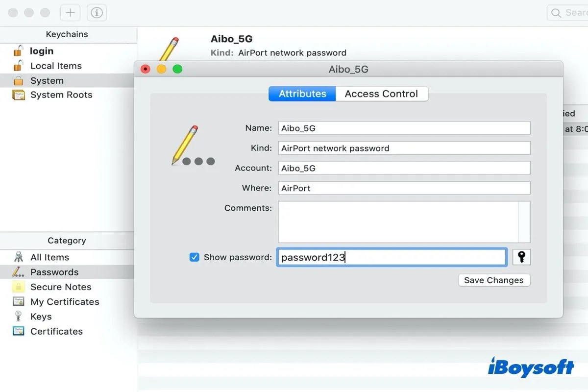The image size is (588, 392).
Task: Click the key icon next to password field
Action: click(521, 257)
